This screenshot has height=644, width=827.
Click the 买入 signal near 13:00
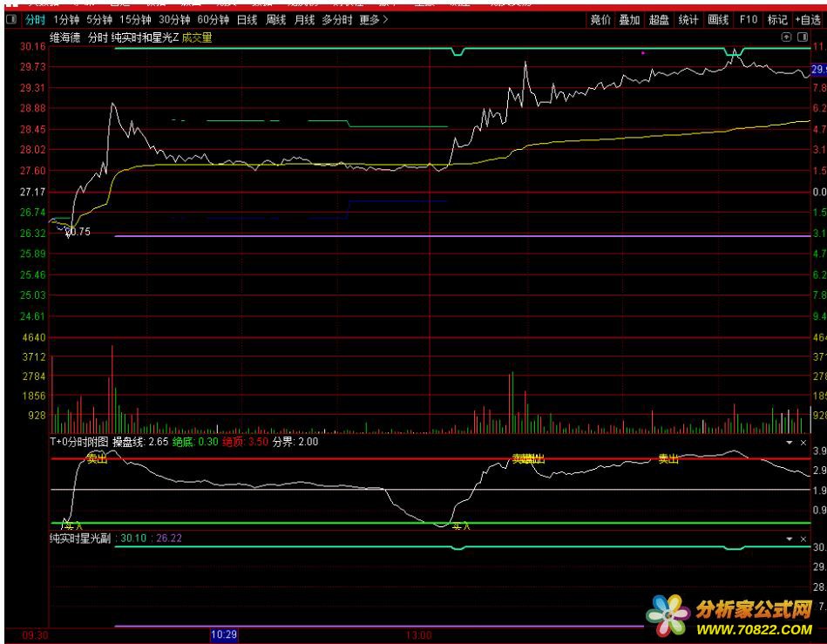[461, 526]
